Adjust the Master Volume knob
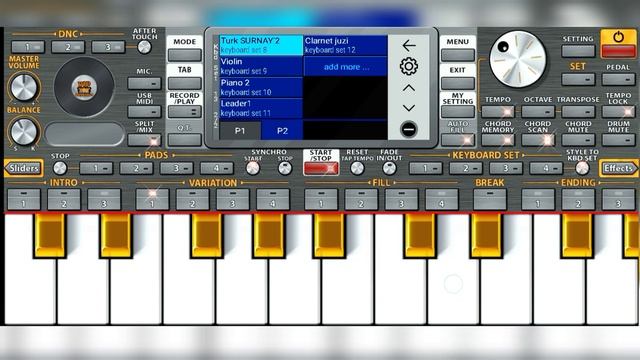 coord(24,87)
